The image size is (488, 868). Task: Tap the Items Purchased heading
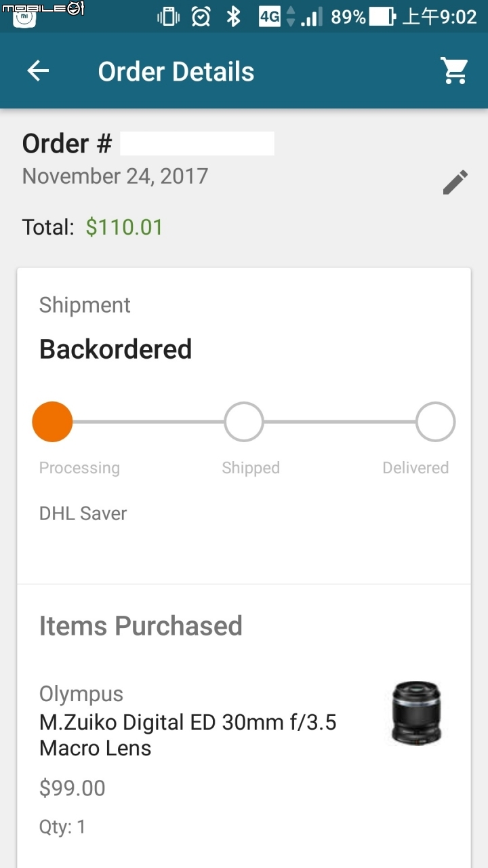tap(140, 625)
